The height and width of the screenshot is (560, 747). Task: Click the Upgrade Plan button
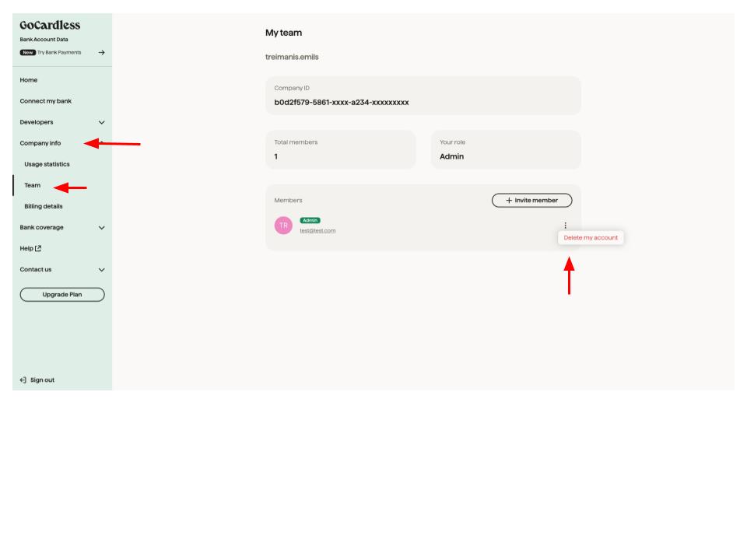click(62, 294)
